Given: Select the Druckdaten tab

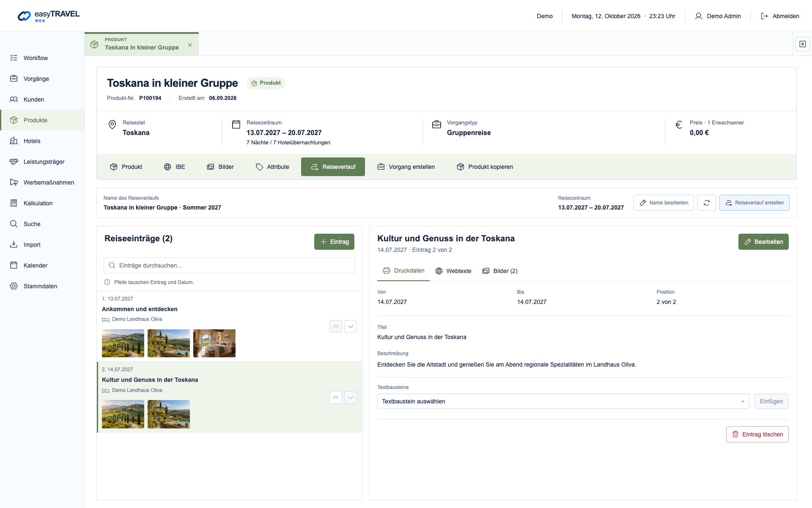Looking at the screenshot, I should click(x=403, y=271).
